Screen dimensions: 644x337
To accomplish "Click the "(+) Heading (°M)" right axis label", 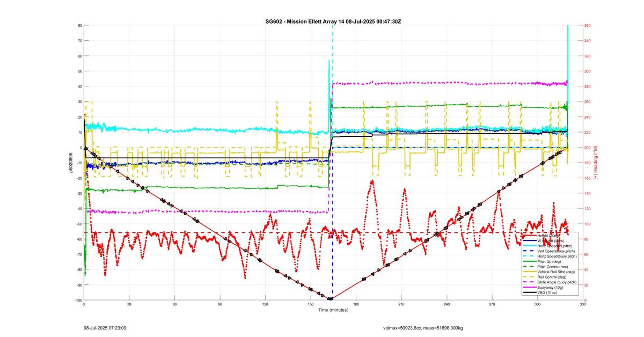I will pos(596,163).
